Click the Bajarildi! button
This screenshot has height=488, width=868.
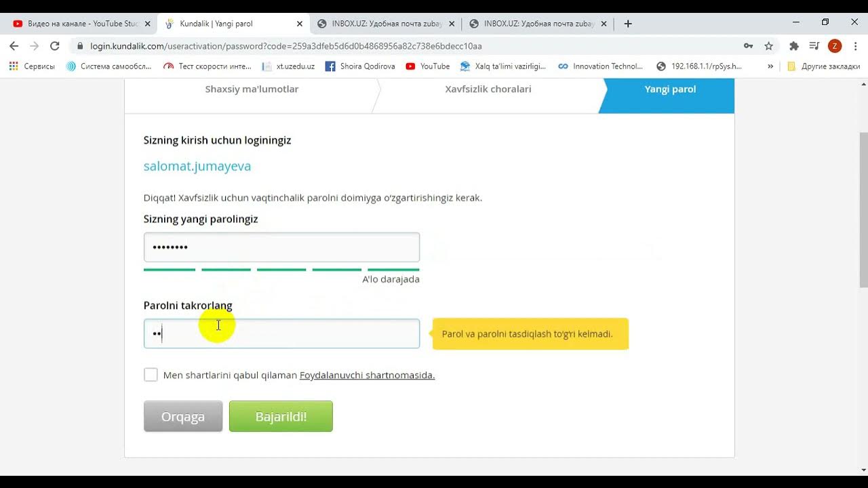pyautogui.click(x=281, y=416)
